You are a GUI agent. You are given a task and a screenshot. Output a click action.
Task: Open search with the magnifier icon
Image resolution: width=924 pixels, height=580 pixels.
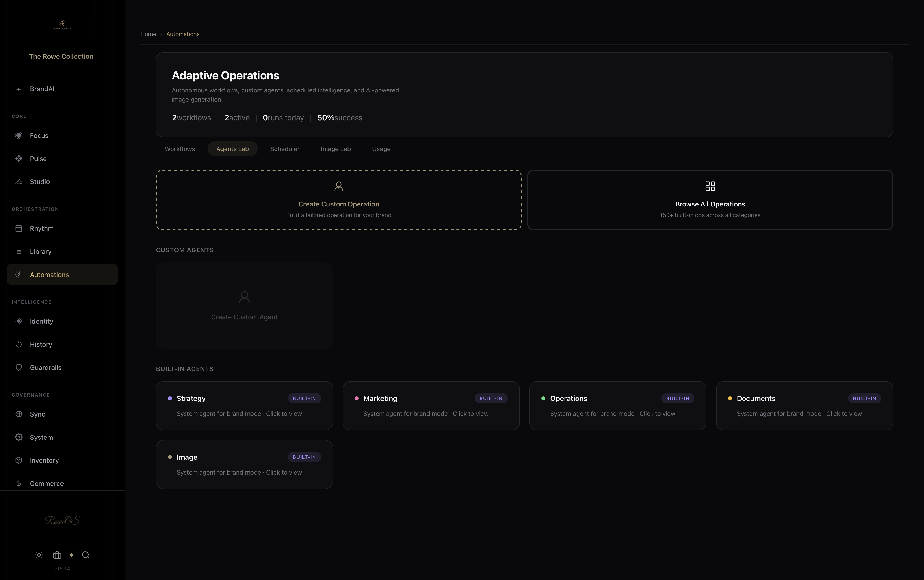[x=85, y=555]
